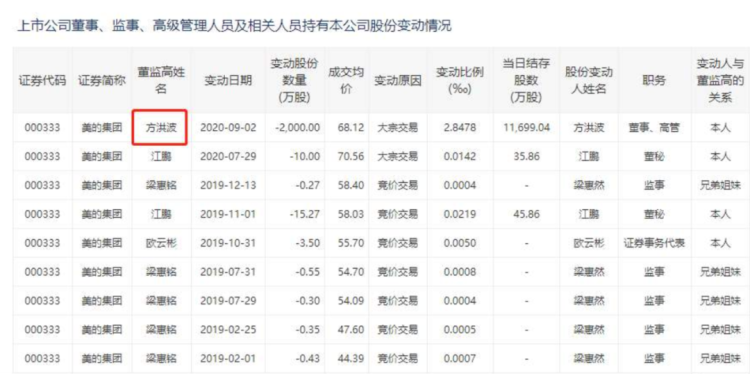Select the average price 68.12
Image resolution: width=750 pixels, height=374 pixels.
click(x=350, y=128)
